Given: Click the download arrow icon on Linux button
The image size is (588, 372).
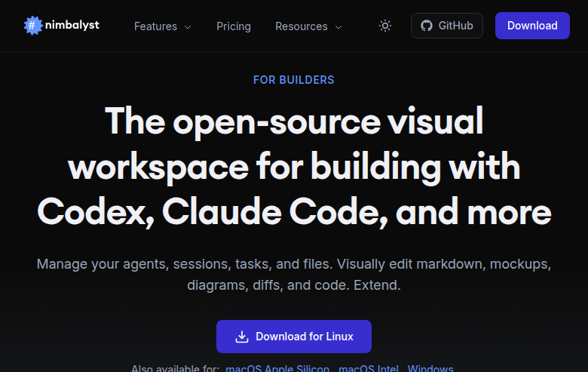Looking at the screenshot, I should tap(242, 337).
